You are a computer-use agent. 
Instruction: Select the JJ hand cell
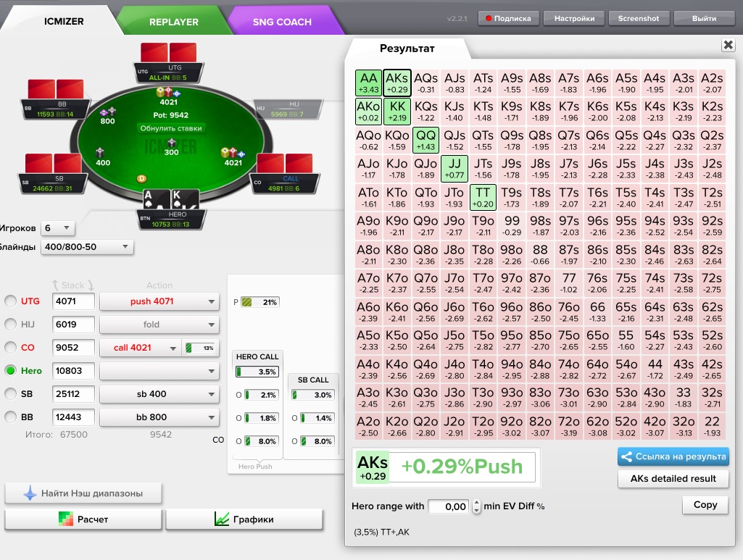pos(454,169)
